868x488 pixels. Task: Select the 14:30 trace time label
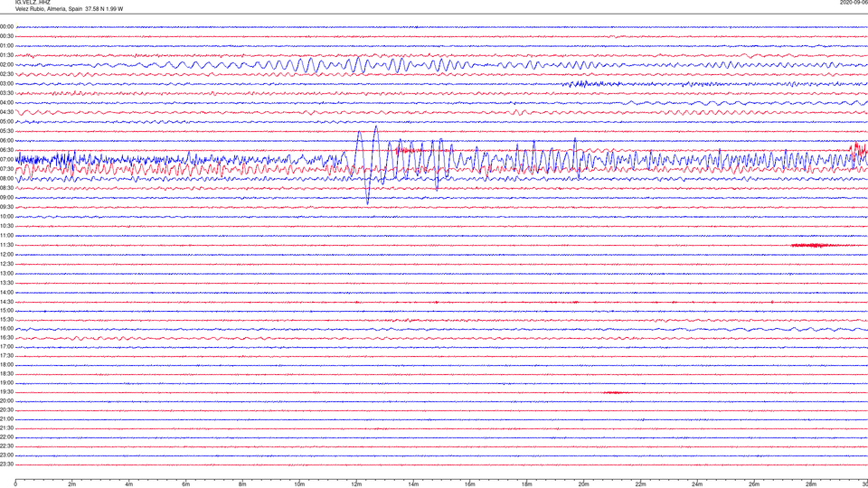pyautogui.click(x=7, y=302)
